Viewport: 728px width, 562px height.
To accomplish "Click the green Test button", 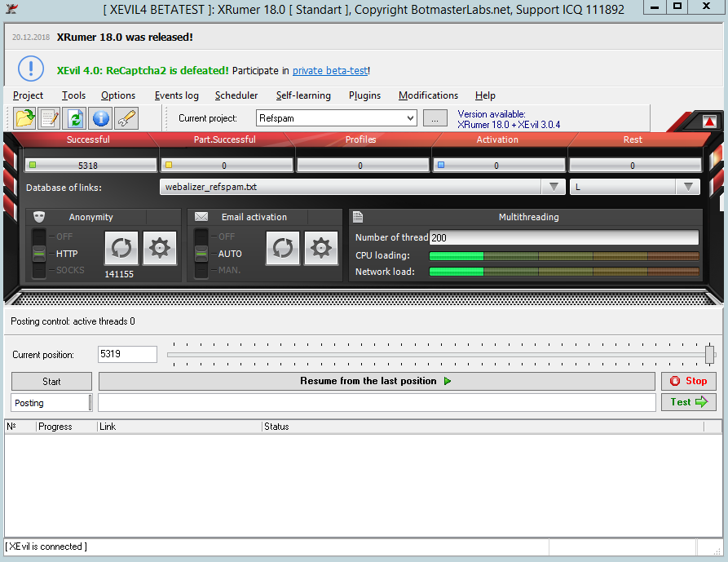I will pos(689,402).
